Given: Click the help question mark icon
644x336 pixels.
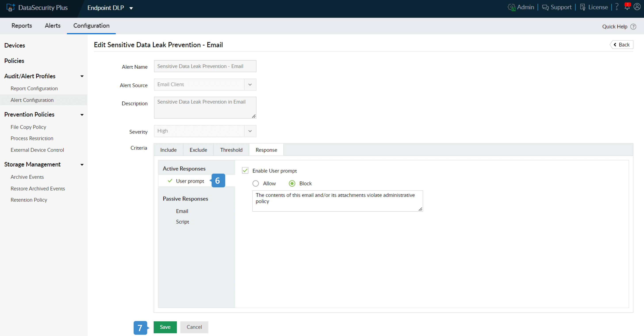Looking at the screenshot, I should (617, 7).
